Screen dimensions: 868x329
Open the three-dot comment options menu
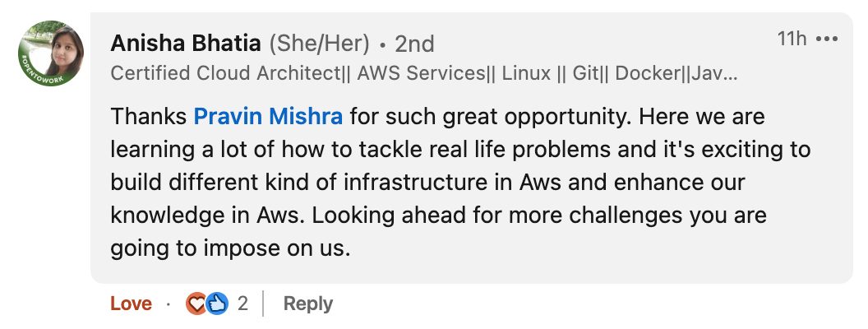tap(826, 39)
